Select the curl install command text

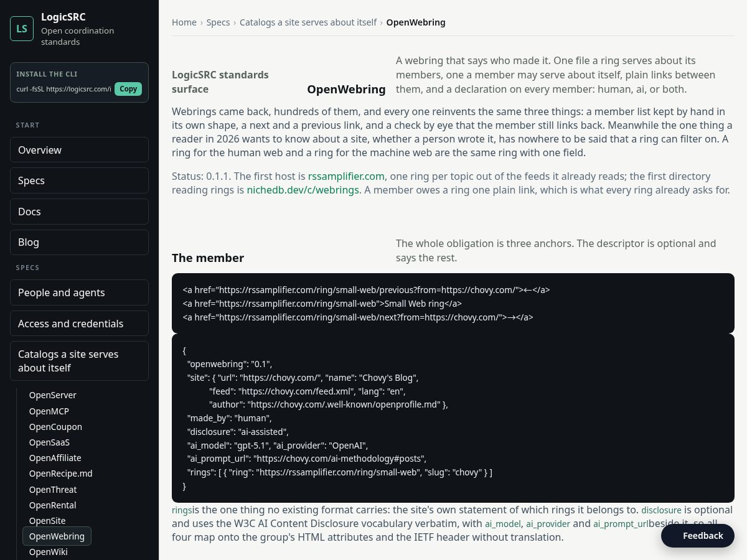pos(64,89)
